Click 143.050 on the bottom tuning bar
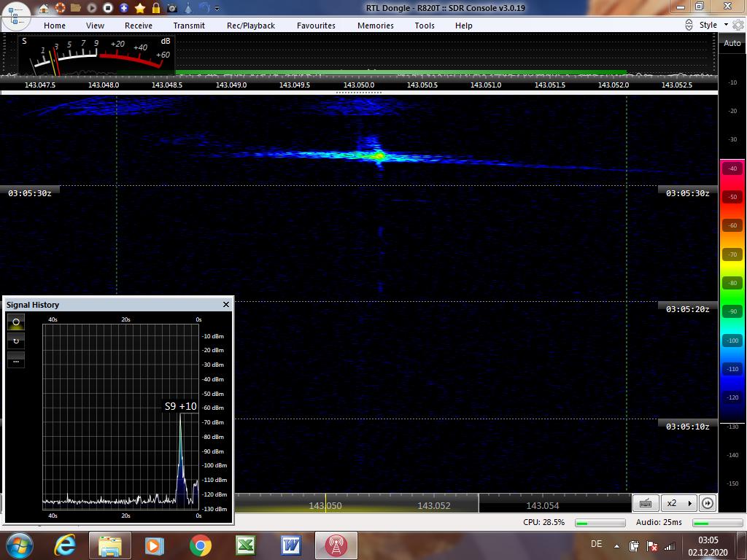This screenshot has height=560, width=747. 325,506
